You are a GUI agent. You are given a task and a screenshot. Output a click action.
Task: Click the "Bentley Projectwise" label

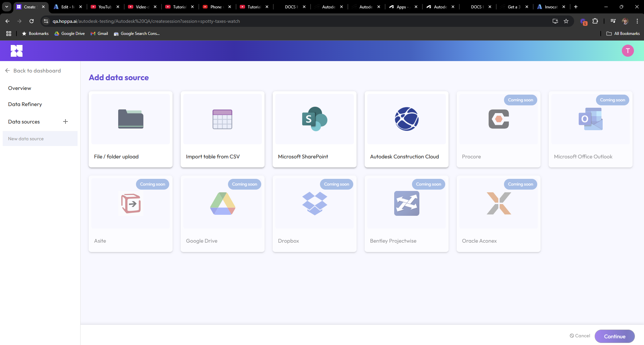point(393,241)
